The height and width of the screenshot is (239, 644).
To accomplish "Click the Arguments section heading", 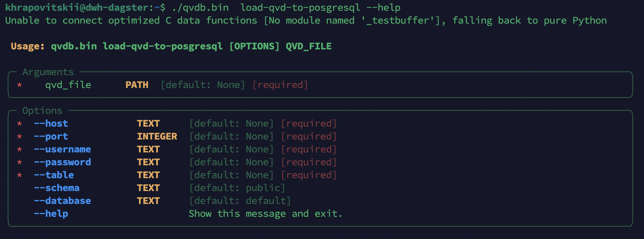I will (x=48, y=72).
